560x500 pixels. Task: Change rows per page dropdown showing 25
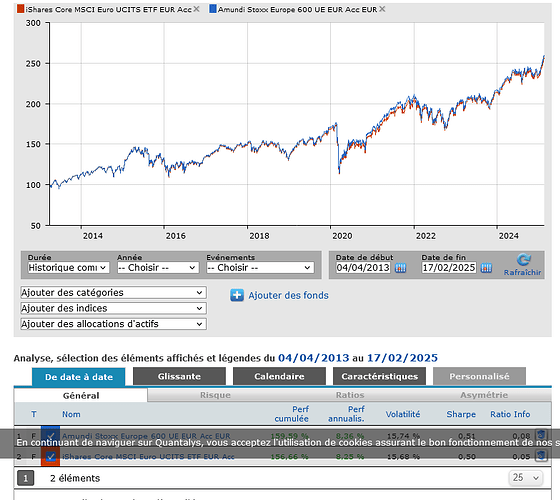525,478
